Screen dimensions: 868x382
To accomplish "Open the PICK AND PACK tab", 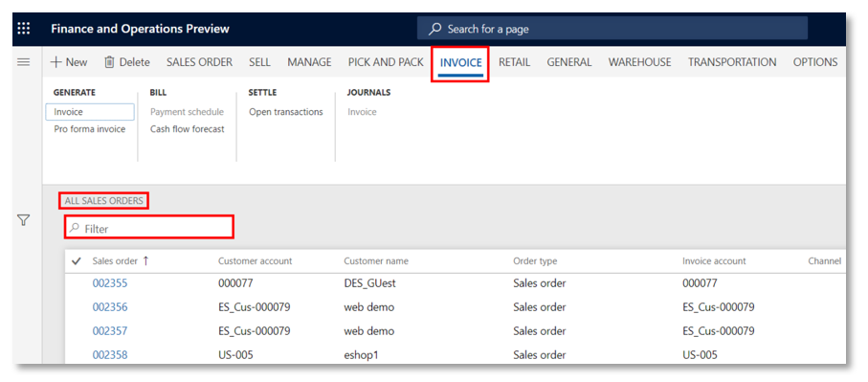I will tap(386, 62).
